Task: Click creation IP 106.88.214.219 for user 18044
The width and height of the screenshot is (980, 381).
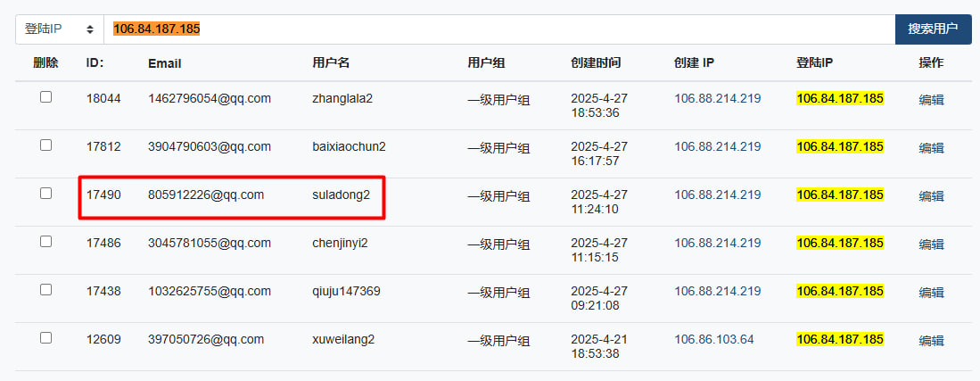Action: tap(718, 98)
